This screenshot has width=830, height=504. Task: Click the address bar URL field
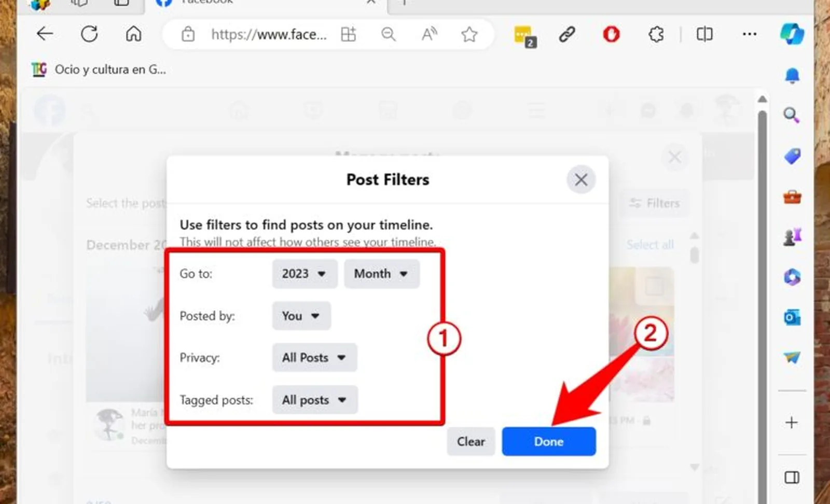point(269,35)
